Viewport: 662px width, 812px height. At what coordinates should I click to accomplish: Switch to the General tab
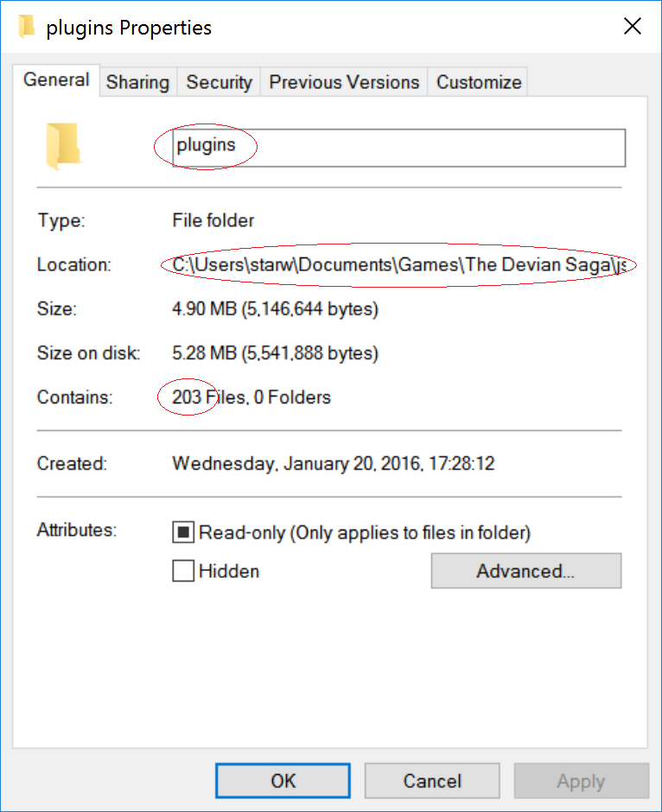tap(56, 79)
